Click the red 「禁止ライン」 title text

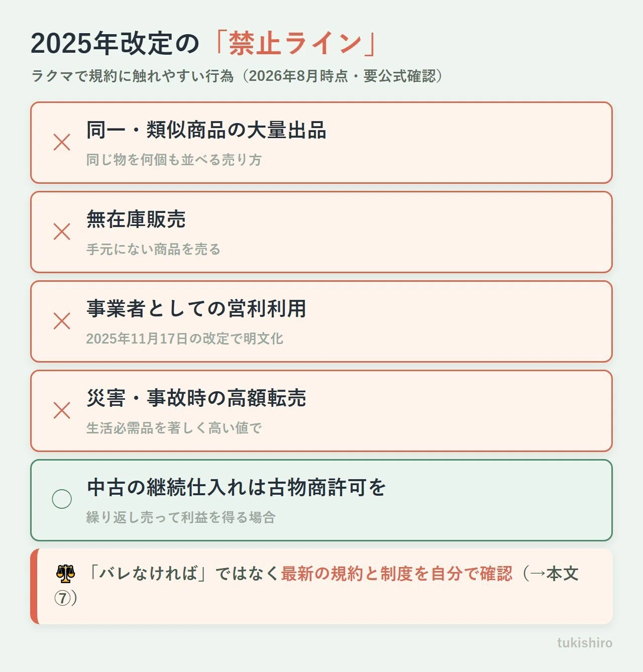(294, 43)
